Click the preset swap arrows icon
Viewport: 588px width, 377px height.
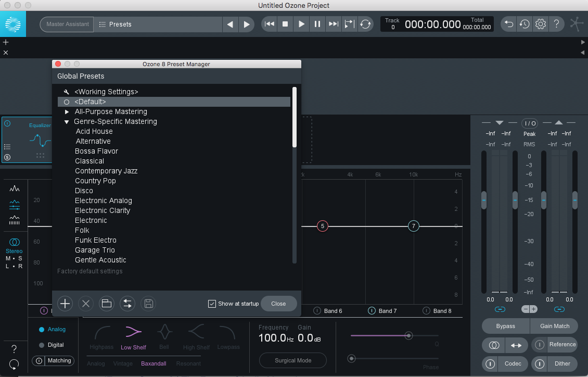point(127,304)
